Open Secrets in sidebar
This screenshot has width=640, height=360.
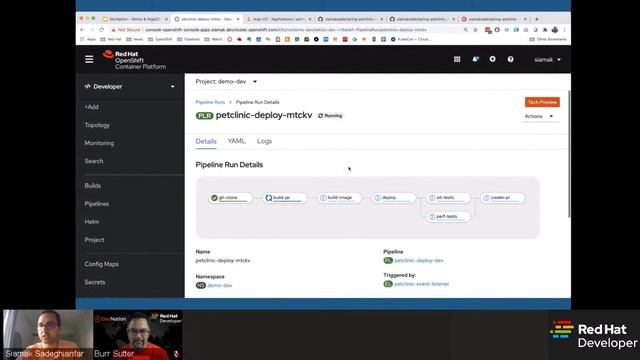pos(95,282)
